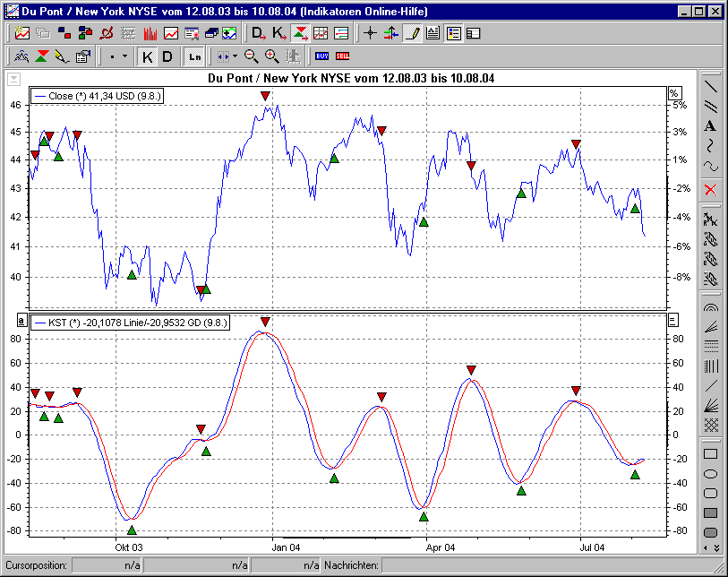The height and width of the screenshot is (577, 728).
Task: Select the zoom-out magnifier icon
Action: (x=252, y=56)
